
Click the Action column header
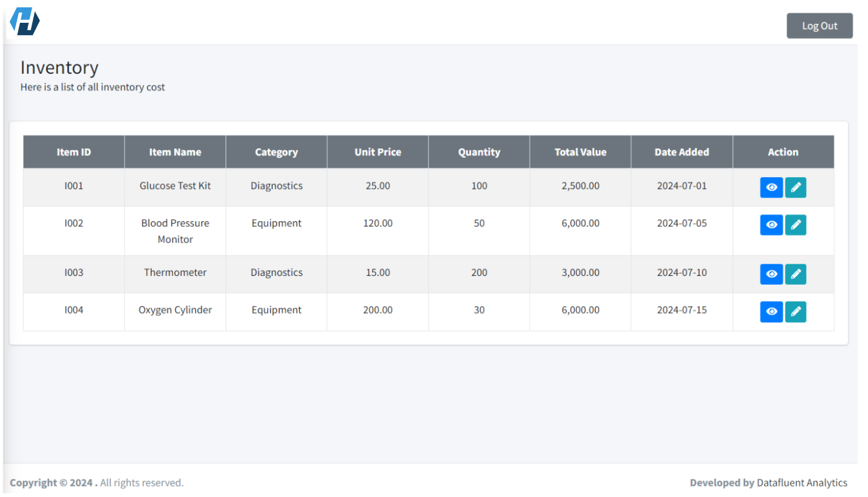(783, 152)
